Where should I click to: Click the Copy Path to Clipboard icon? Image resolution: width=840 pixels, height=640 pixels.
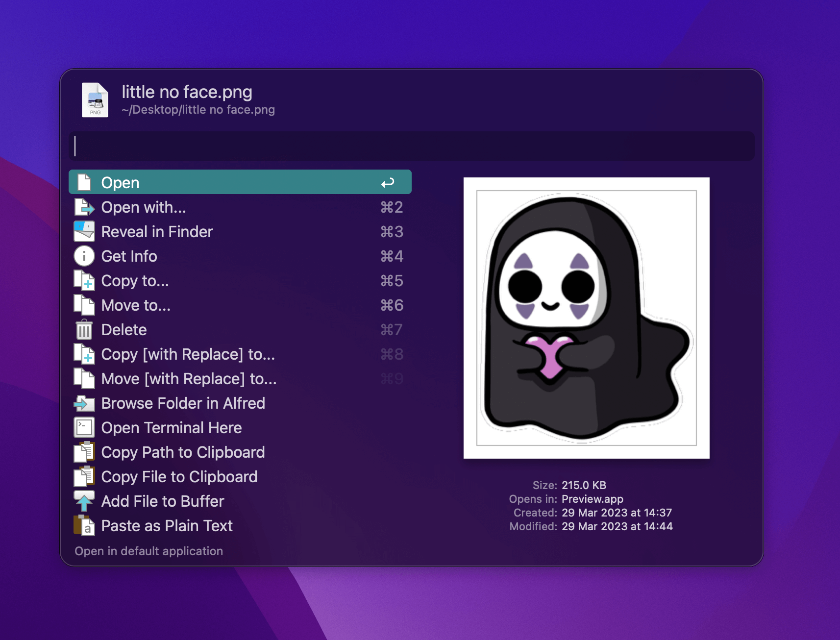[84, 452]
